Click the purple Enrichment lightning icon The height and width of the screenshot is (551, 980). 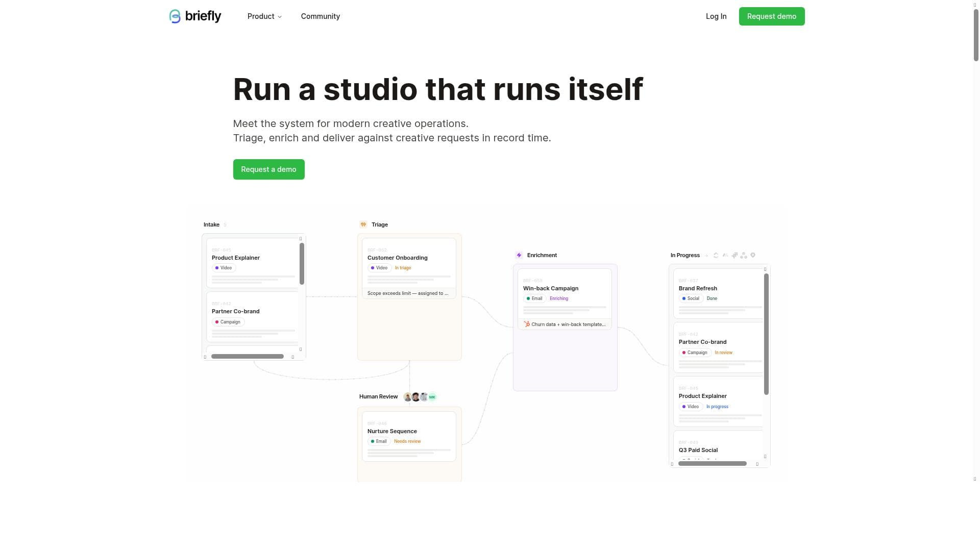tap(519, 255)
